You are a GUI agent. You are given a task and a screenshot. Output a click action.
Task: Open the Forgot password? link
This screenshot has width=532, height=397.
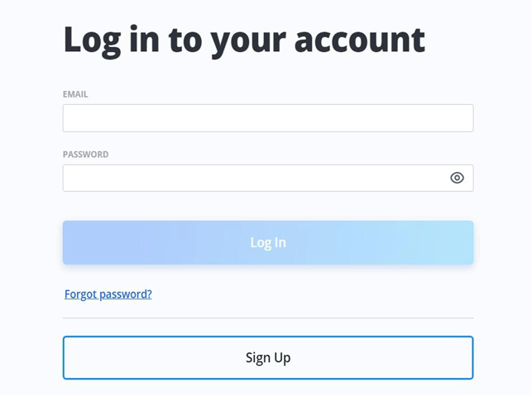[x=108, y=294]
